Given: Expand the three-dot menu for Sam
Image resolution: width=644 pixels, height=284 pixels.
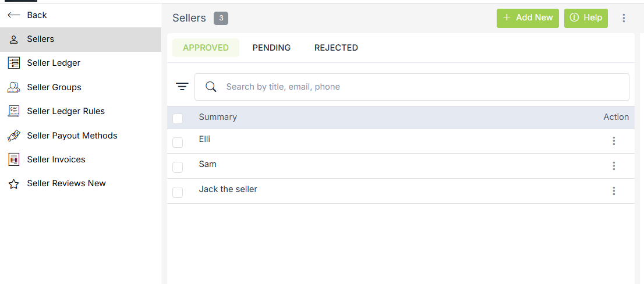Looking at the screenshot, I should 614,166.
